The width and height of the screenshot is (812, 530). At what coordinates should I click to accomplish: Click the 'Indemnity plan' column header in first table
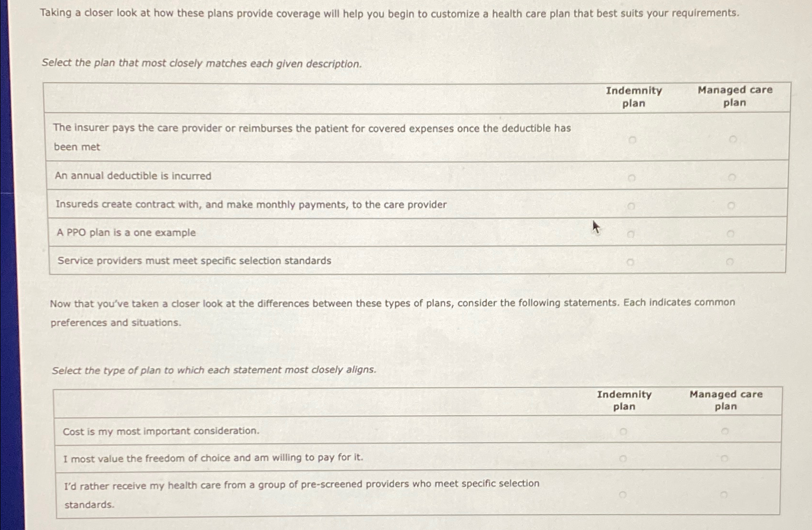(634, 96)
